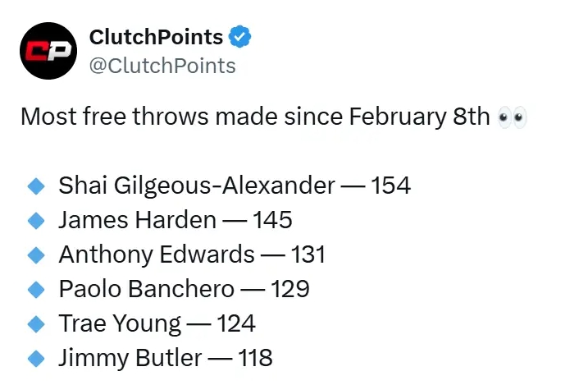Select the Paolo Banchero name text

[147, 289]
